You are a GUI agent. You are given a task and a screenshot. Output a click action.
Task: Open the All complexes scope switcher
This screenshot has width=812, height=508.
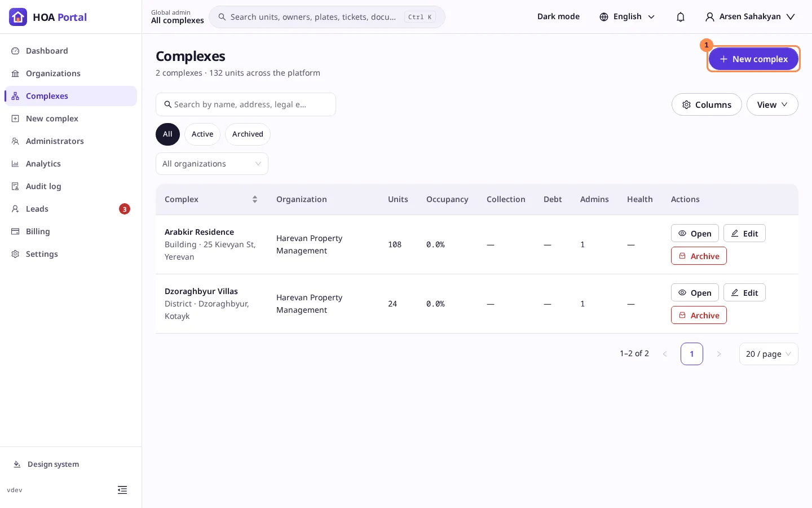tap(178, 17)
